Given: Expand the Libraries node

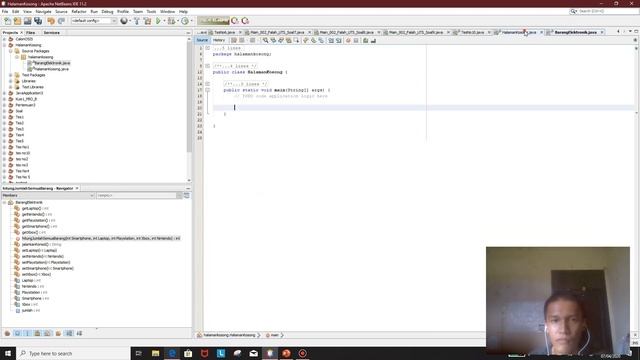Looking at the screenshot, I should [11, 81].
